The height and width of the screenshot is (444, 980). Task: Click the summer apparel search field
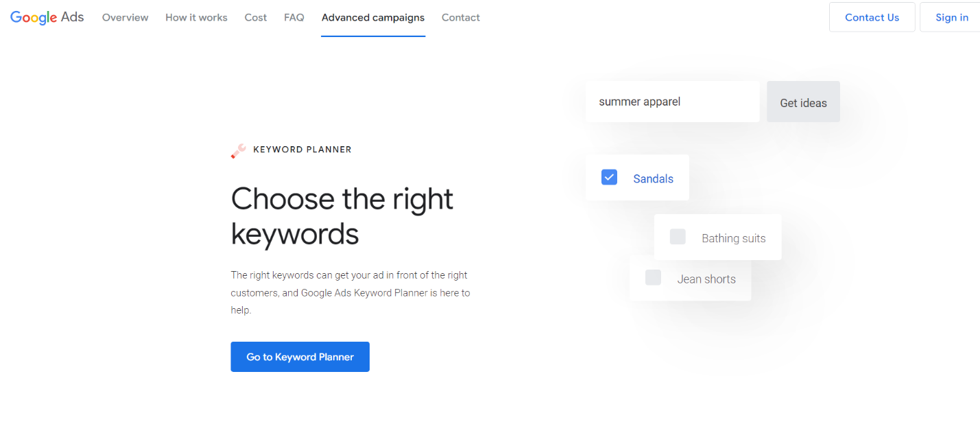[672, 102]
